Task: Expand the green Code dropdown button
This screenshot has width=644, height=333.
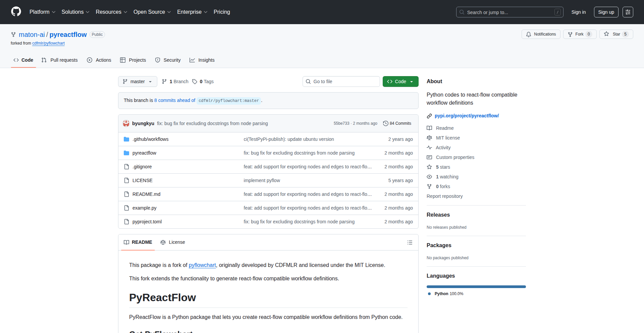Action: [400, 81]
